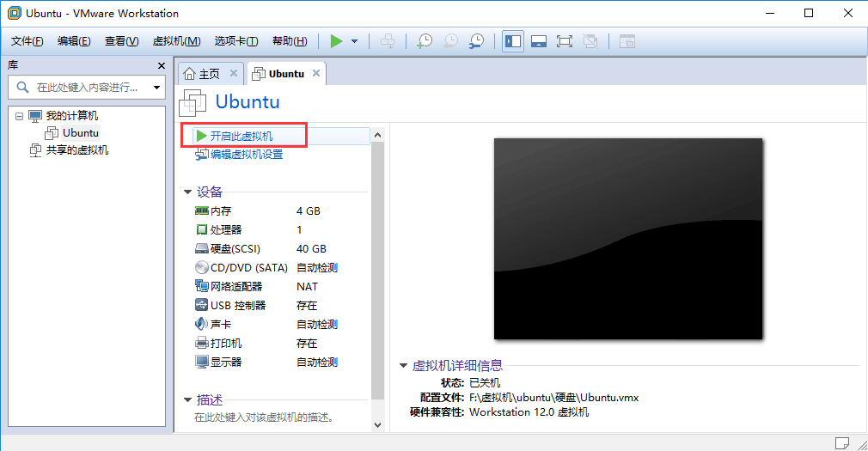Enter full screen mode icon
Screen dimensions: 868x451
pos(564,41)
